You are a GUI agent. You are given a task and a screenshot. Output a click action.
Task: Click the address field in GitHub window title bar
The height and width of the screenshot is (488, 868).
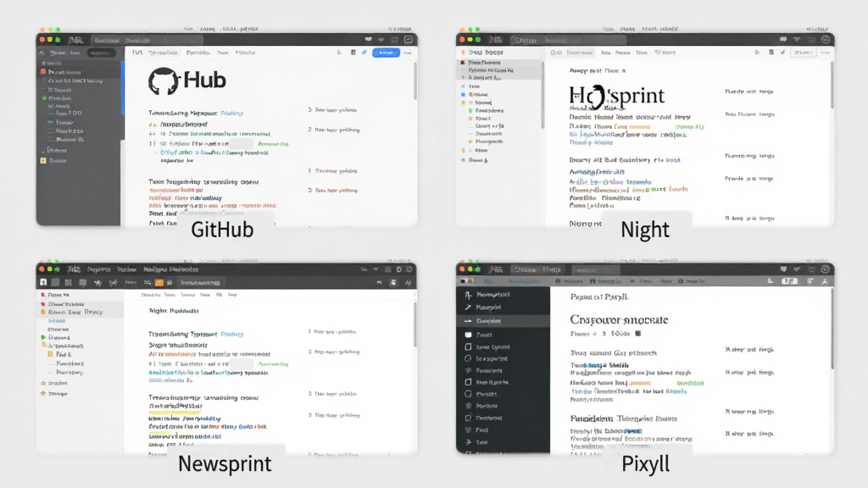click(x=145, y=41)
